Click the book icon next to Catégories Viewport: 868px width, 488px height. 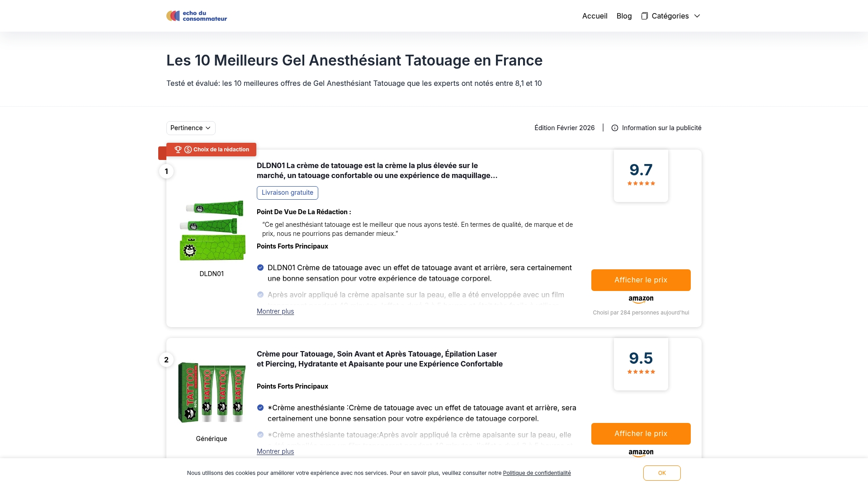tap(644, 15)
